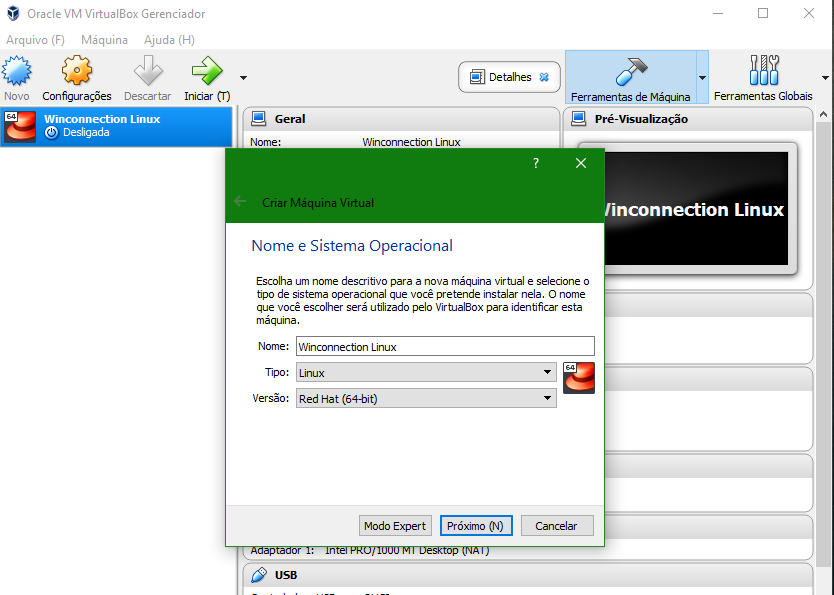
Task: Click the dialog help question mark
Action: click(x=536, y=163)
